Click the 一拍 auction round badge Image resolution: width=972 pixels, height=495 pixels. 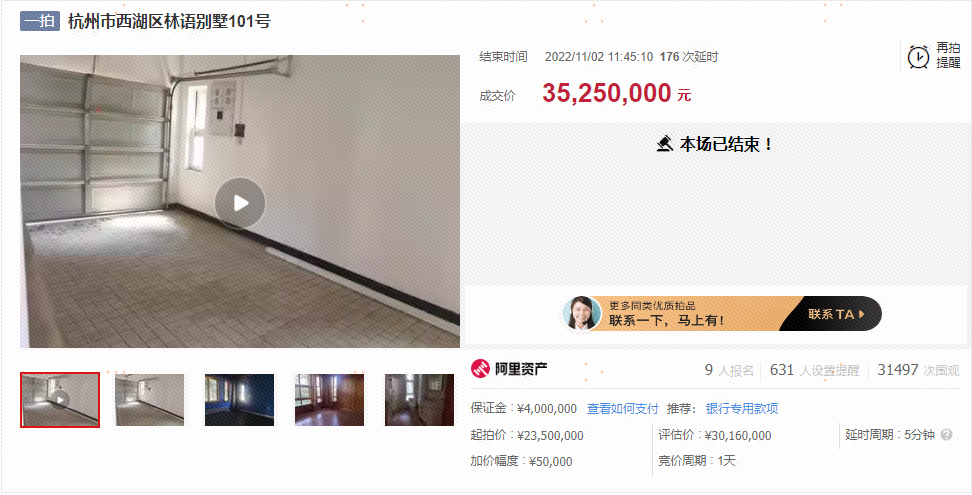(x=40, y=21)
